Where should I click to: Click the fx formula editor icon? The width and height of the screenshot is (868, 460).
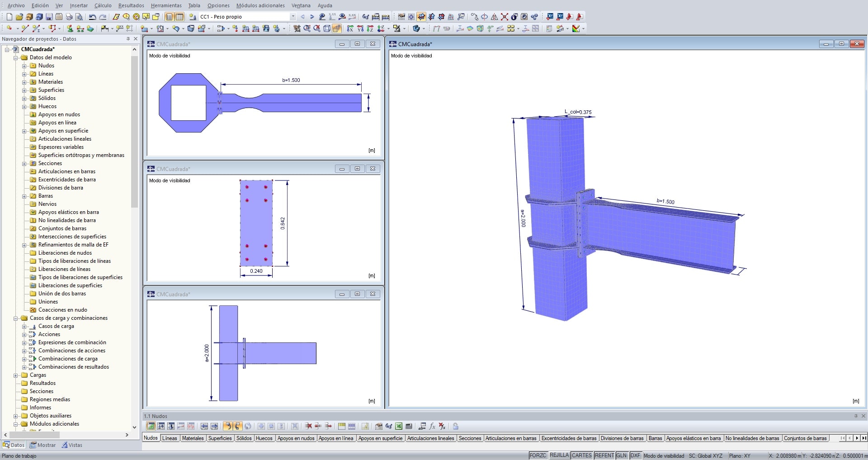432,426
